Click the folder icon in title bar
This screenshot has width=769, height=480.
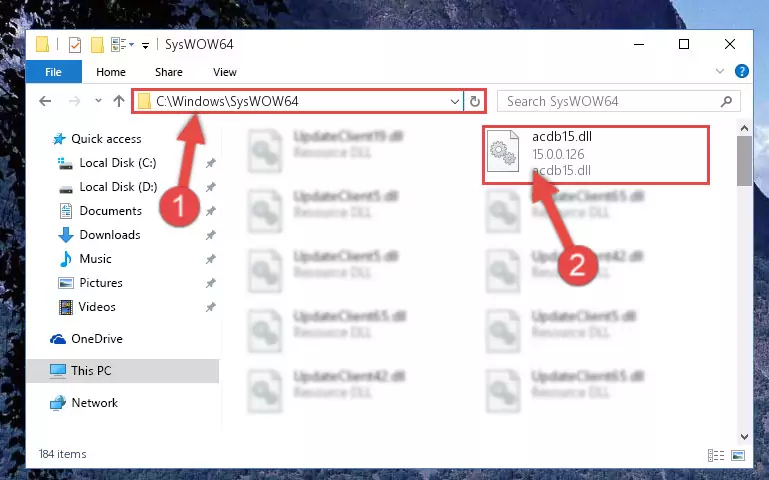pyautogui.click(x=43, y=45)
